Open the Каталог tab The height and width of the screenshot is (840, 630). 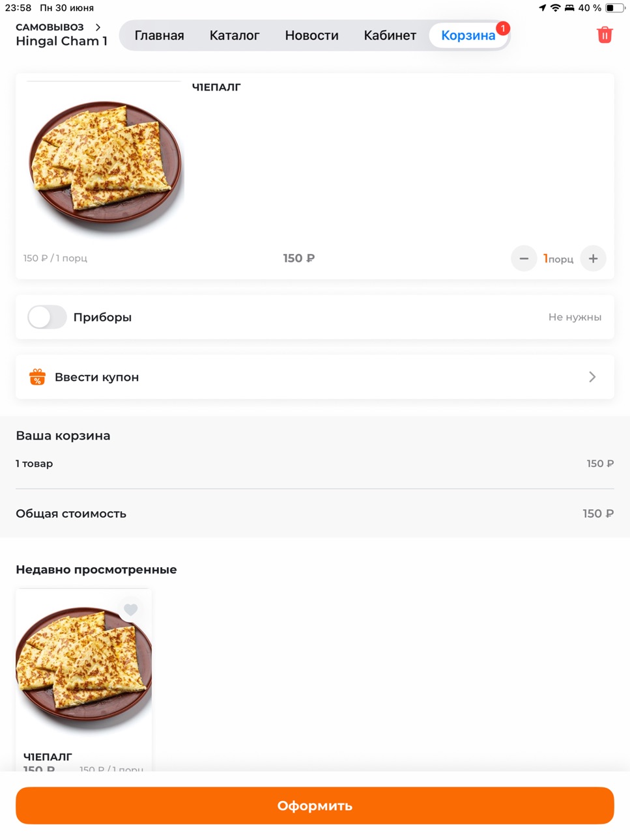click(x=235, y=35)
